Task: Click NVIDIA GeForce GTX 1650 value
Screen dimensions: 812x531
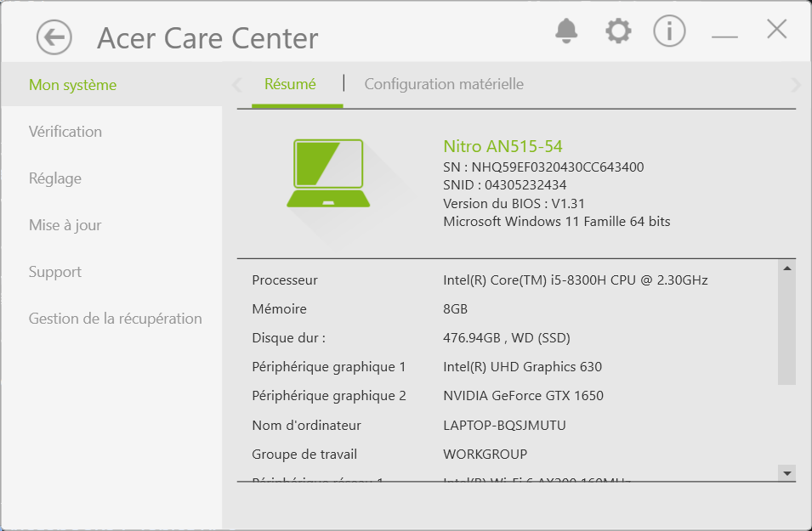Action: point(523,396)
